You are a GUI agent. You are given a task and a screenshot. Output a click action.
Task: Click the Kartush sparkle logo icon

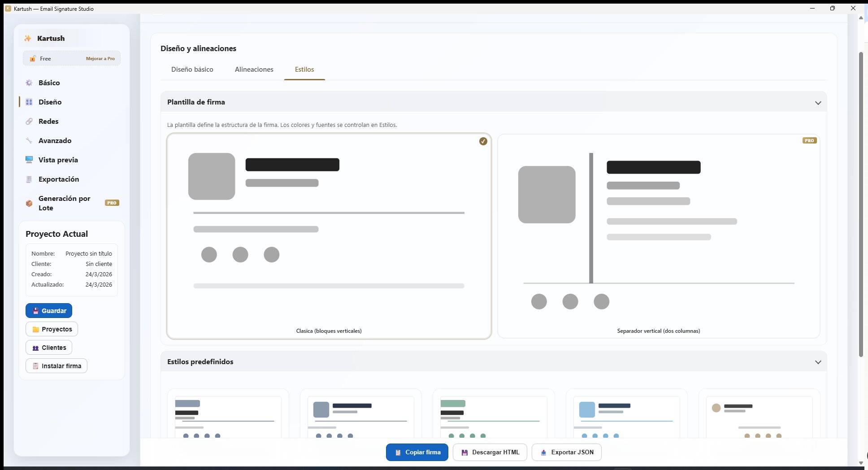tap(28, 39)
